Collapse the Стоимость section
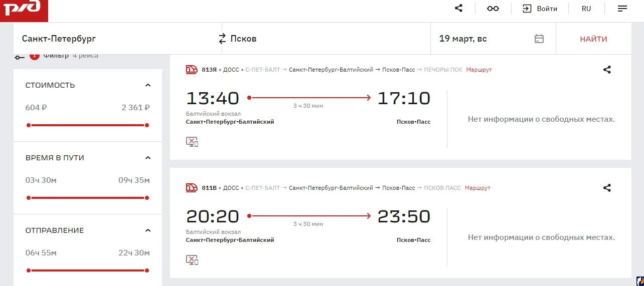 148,85
